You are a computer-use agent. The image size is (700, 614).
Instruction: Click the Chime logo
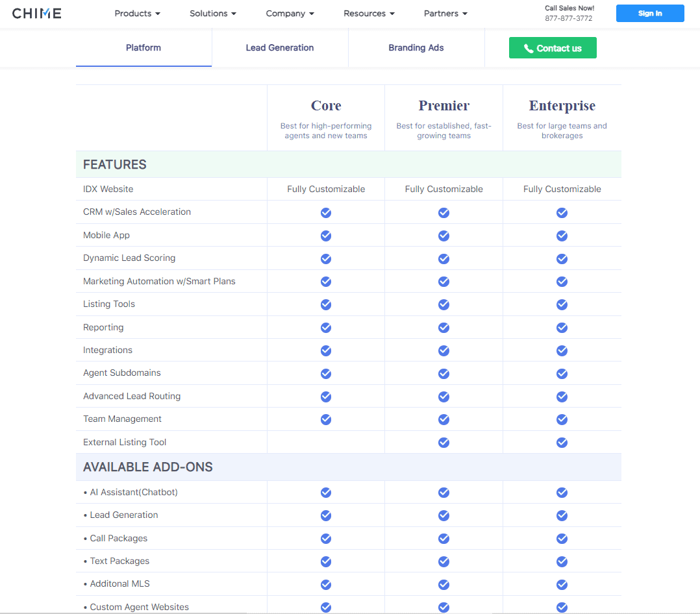[36, 13]
